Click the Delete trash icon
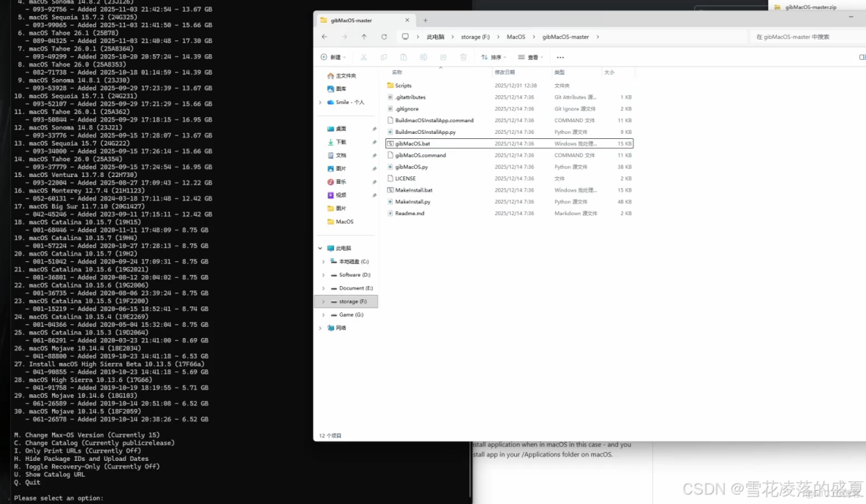 (x=464, y=58)
